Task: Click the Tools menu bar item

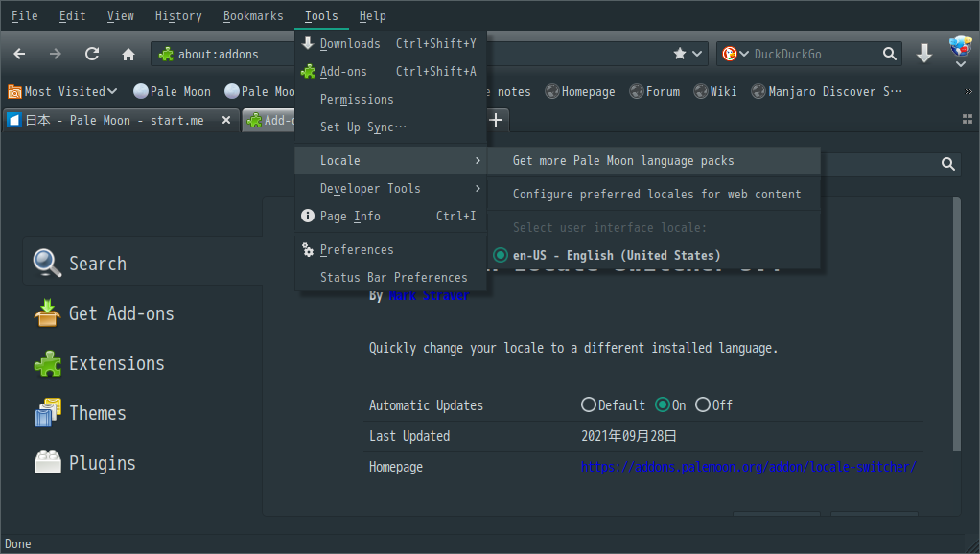Action: coord(321,15)
